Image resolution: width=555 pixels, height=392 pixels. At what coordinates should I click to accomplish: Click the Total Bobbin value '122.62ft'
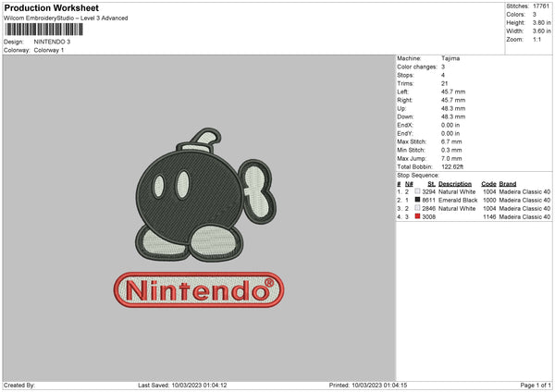pyautogui.click(x=452, y=166)
